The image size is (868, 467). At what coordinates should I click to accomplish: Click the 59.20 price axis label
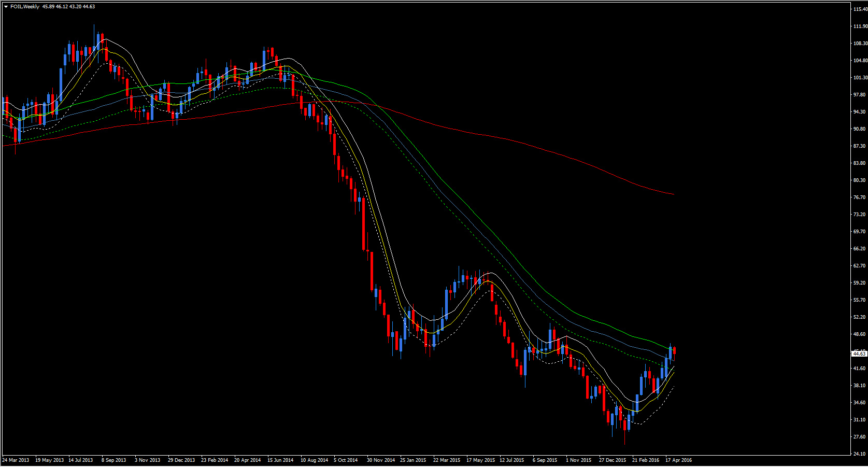point(860,283)
